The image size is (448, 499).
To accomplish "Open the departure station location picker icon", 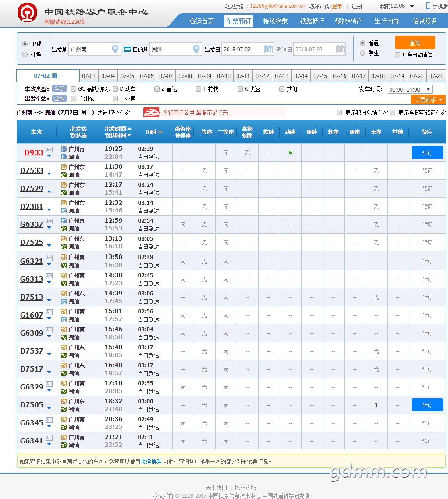I will coord(115,49).
